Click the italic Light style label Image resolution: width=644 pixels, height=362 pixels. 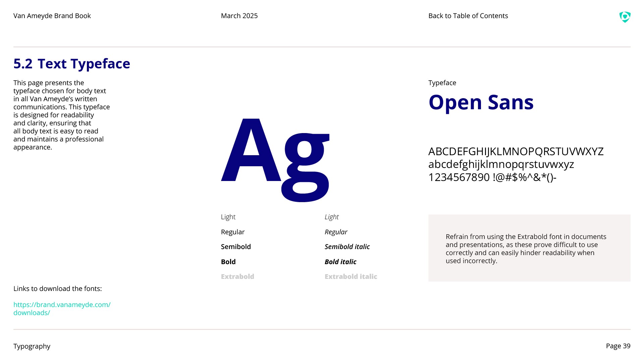(332, 217)
